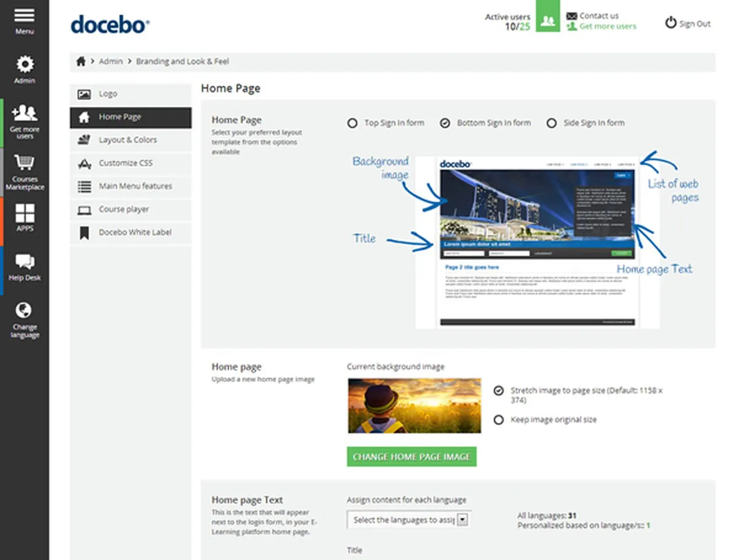Follow the Get more users link
Viewport: 739px width, 560px height.
coord(608,26)
